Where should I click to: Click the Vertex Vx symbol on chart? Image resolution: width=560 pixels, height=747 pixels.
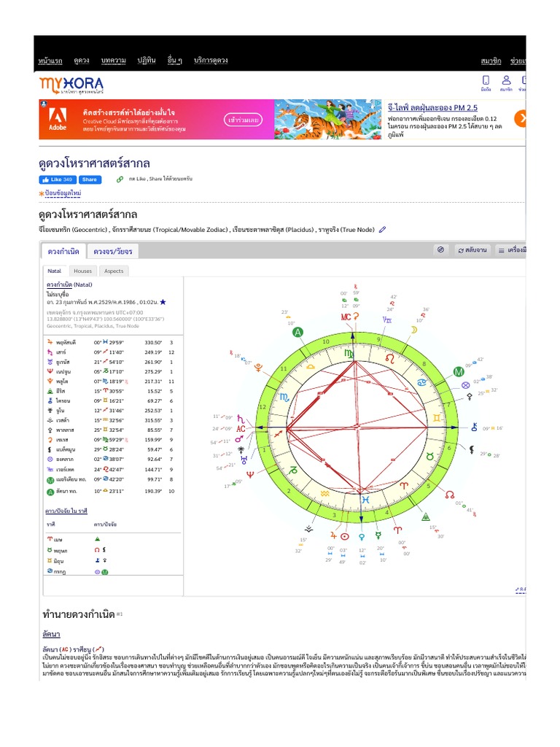[x=387, y=320]
